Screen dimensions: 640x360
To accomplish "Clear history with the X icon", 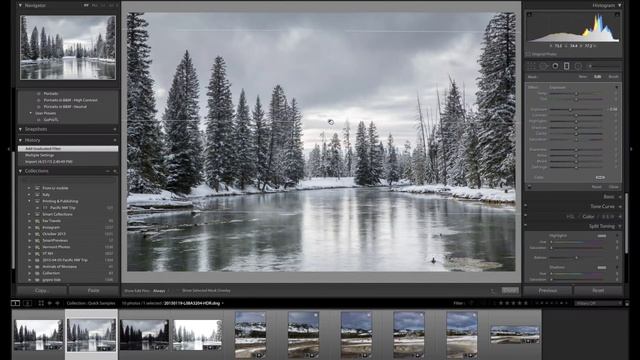I will (115, 140).
